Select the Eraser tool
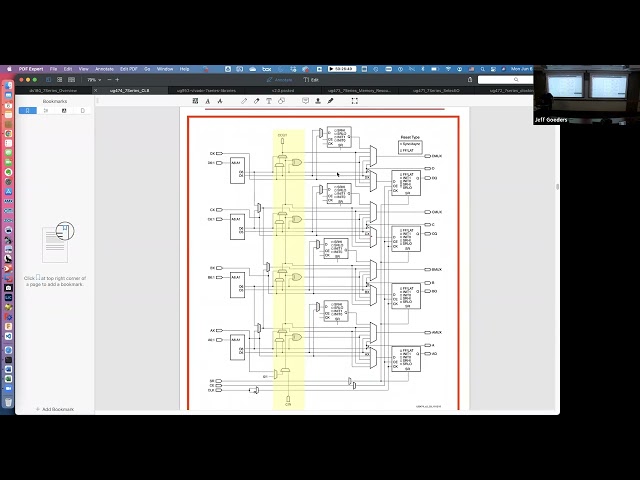Screen dimensions: 640x480 [x=256, y=101]
